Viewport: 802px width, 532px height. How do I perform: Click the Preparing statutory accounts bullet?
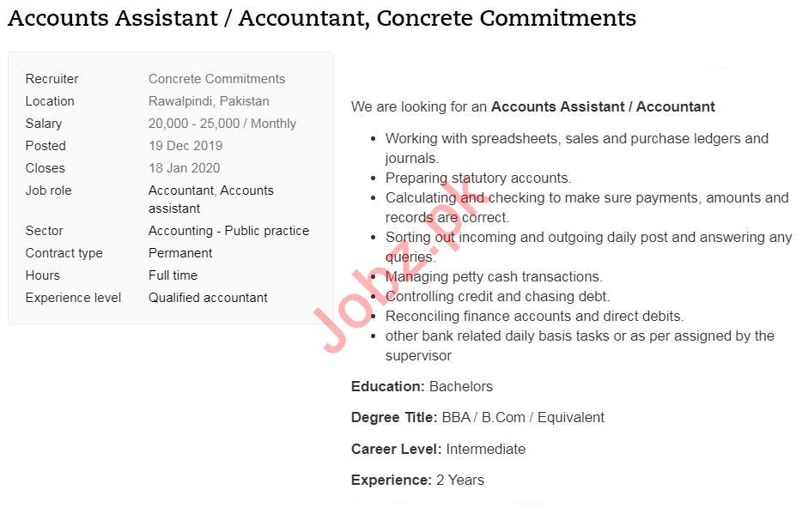pyautogui.click(x=477, y=178)
